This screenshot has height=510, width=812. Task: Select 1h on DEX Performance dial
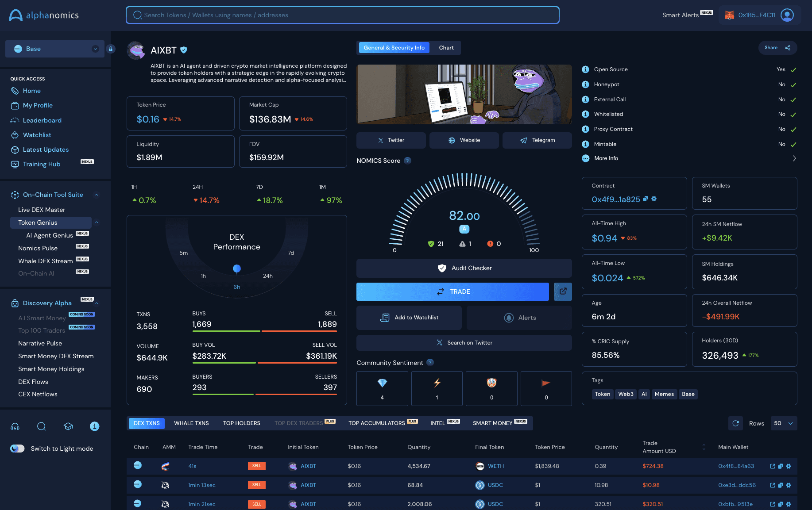point(203,276)
